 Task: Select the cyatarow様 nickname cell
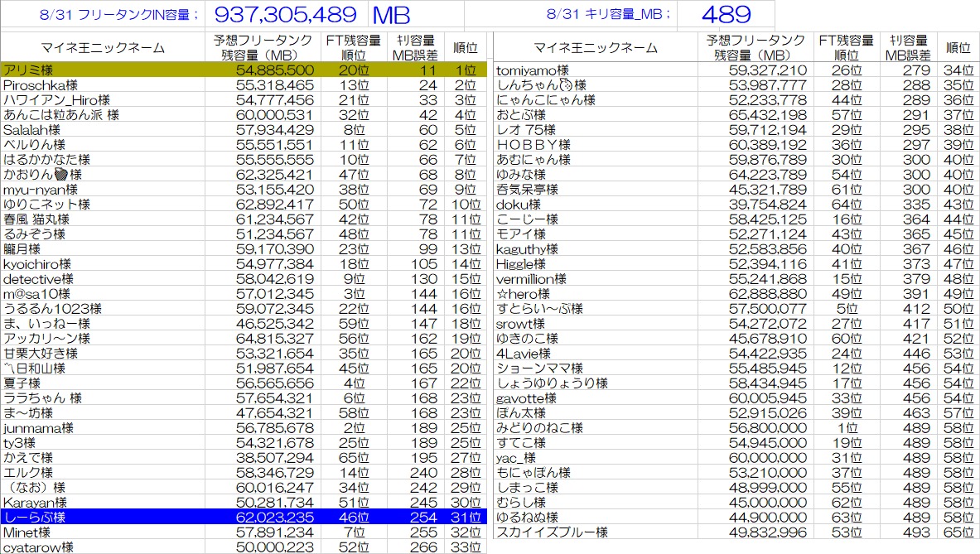click(103, 547)
